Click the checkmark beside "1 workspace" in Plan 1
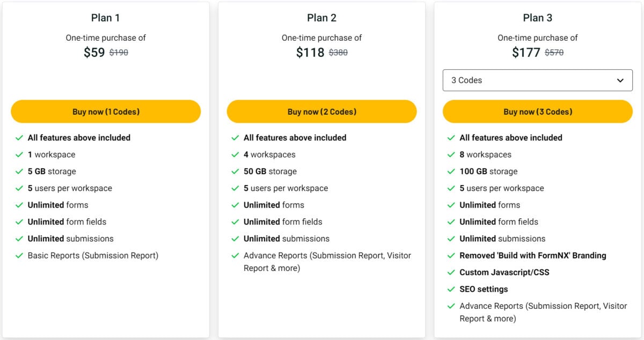644x340 pixels. pos(19,154)
